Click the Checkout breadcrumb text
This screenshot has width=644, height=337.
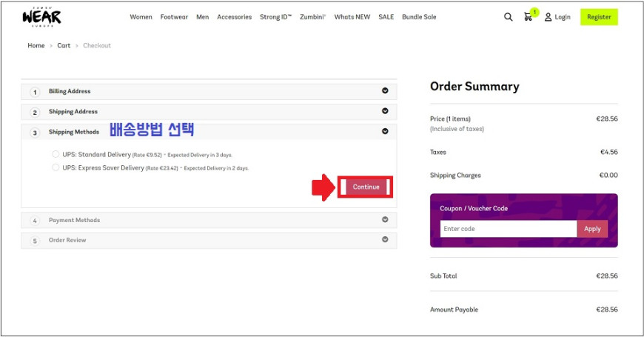tap(97, 46)
